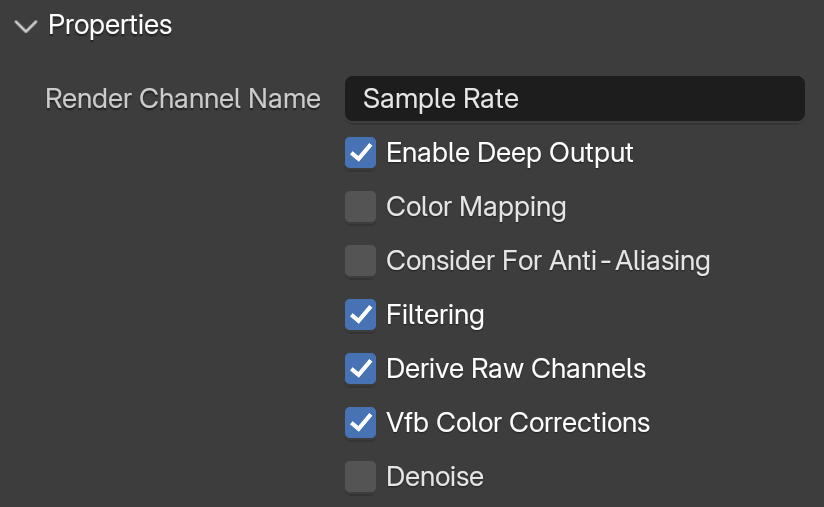Enable the Color Mapping checkbox
This screenshot has width=824, height=507.
[360, 206]
